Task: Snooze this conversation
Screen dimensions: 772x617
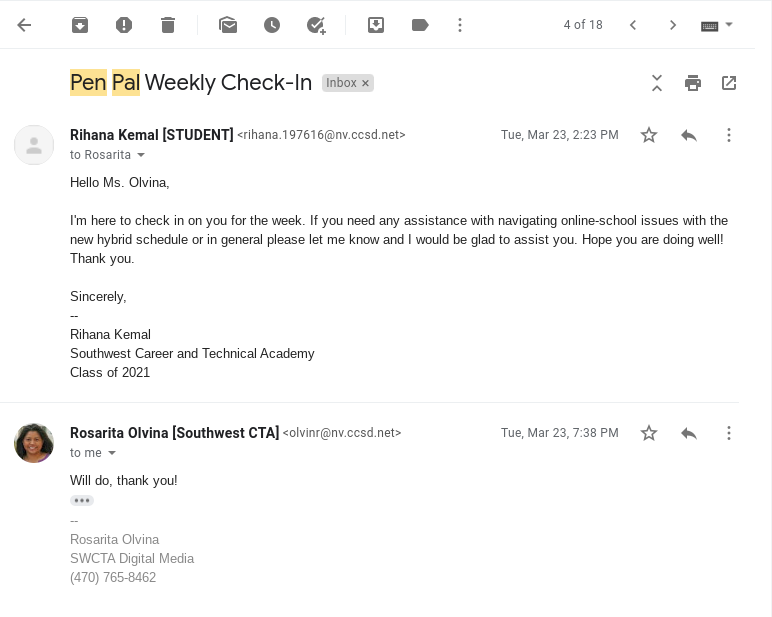Action: pyautogui.click(x=272, y=25)
